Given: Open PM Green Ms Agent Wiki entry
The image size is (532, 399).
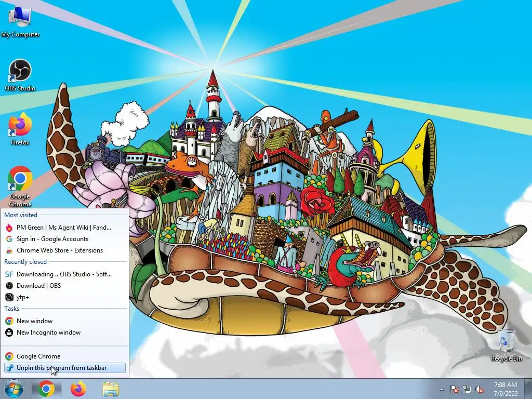Looking at the screenshot, I should [x=64, y=228].
